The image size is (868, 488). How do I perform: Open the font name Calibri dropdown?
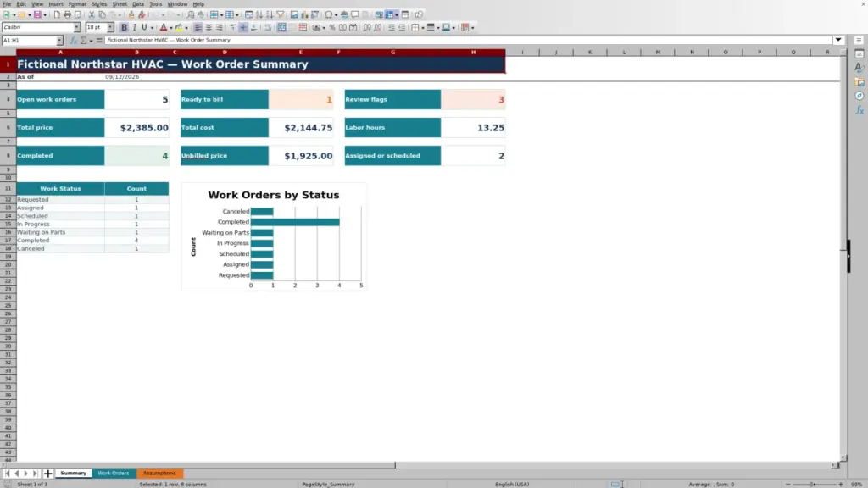coord(77,27)
